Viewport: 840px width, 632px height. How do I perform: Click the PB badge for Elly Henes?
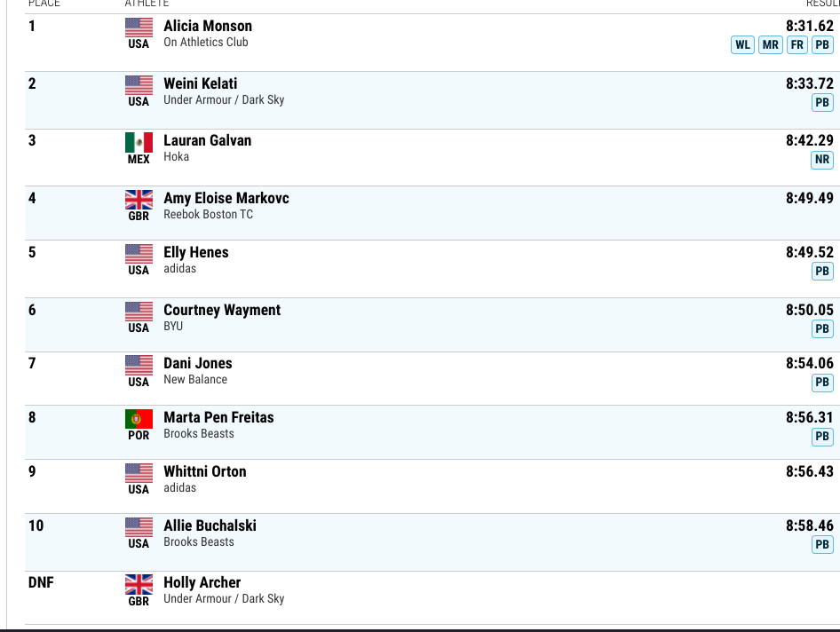coord(822,271)
